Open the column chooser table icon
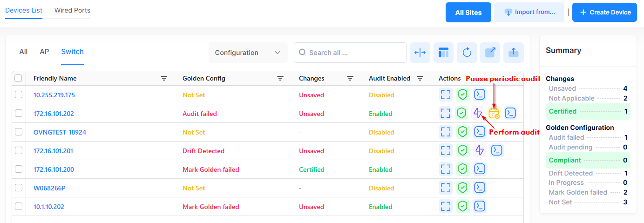 coord(443,53)
